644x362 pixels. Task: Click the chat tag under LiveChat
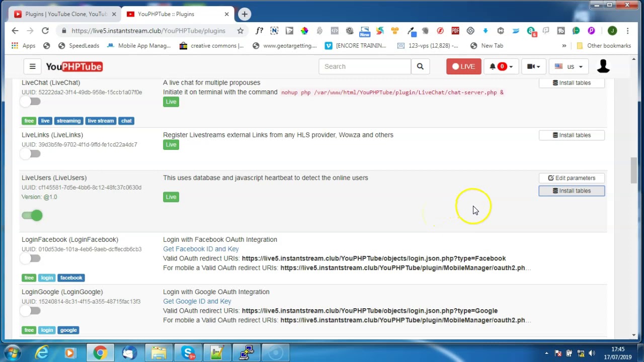[x=126, y=121]
